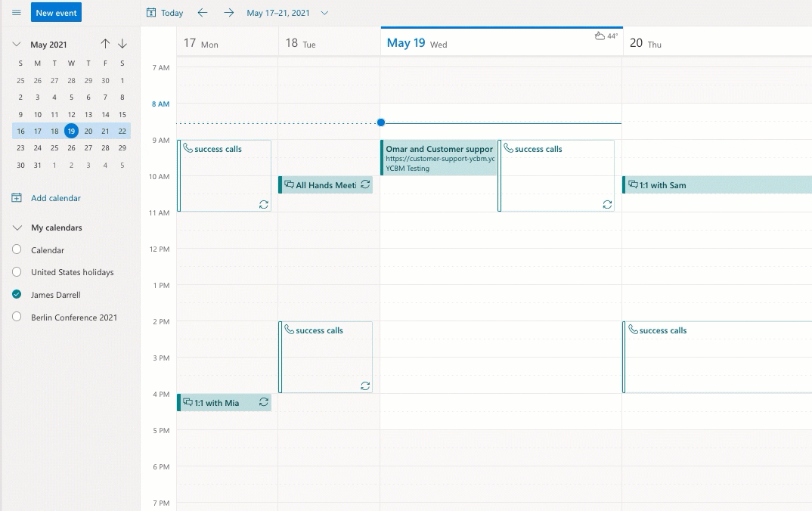Collapse the My calendars section
The width and height of the screenshot is (812, 511).
(17, 228)
